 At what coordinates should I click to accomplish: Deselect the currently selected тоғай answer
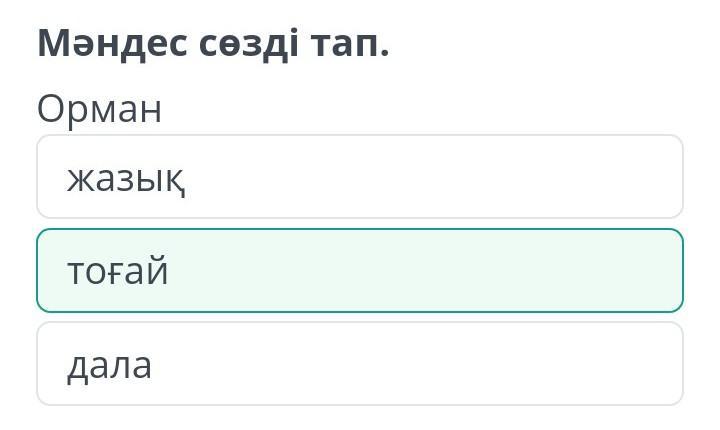tap(360, 270)
